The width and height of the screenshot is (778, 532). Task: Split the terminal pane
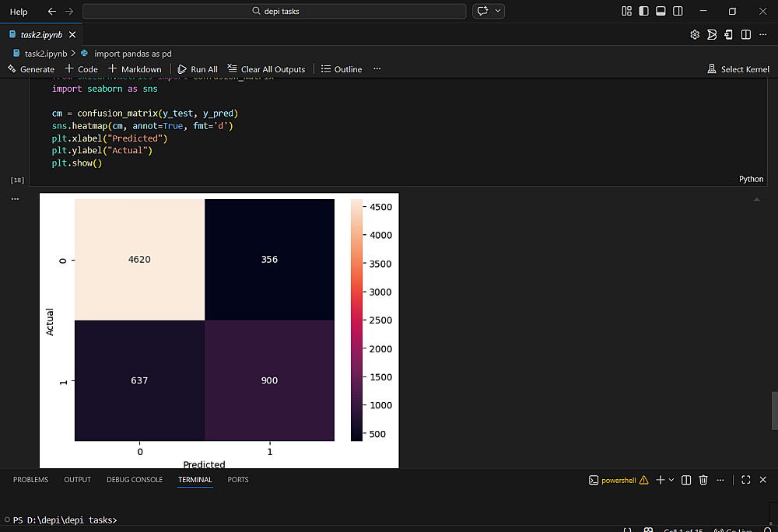click(686, 480)
